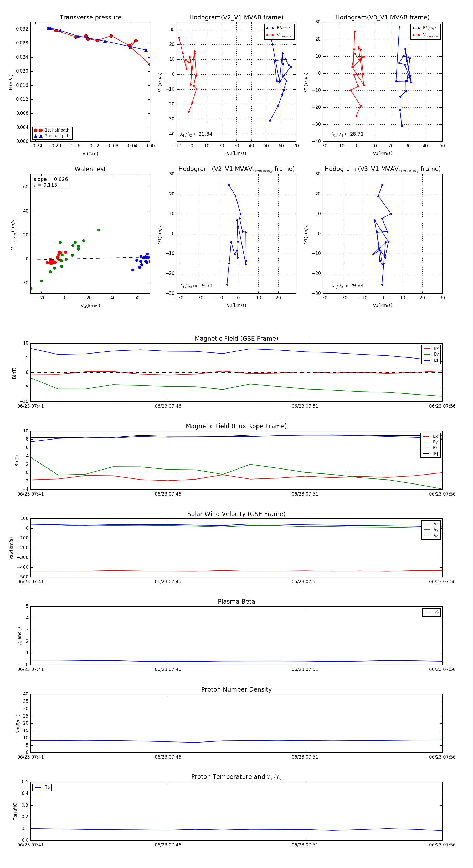473x868 pixels.
Task: Click the V2_V1 MVAV remaining frame hodogram title
Action: [236, 169]
